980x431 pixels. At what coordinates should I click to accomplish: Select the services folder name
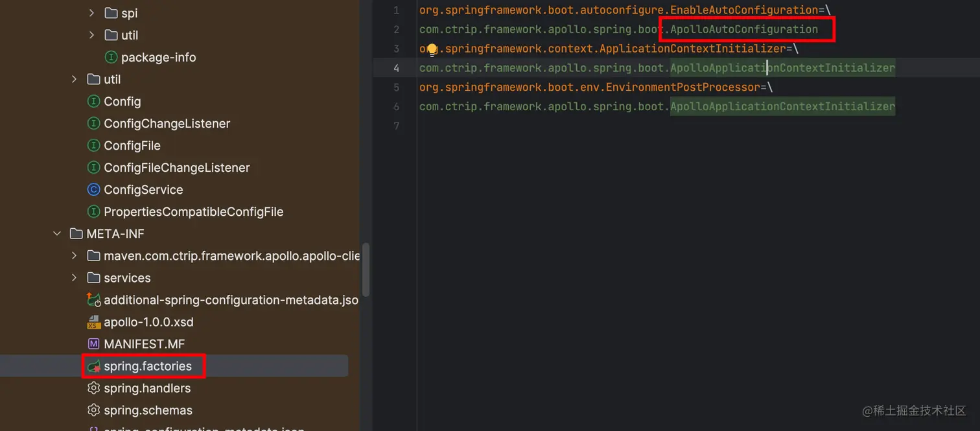click(x=127, y=277)
